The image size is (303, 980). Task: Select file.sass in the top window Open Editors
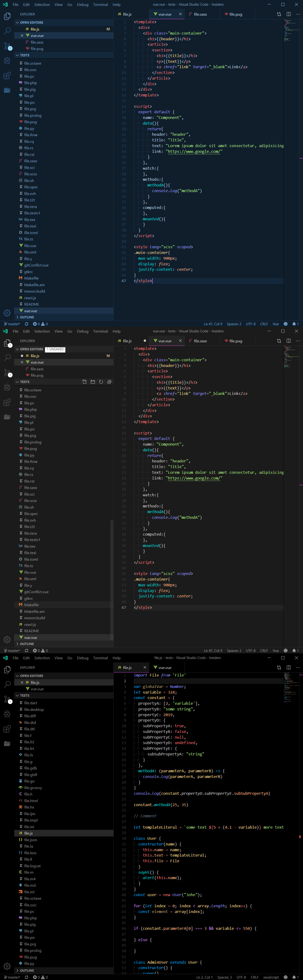(x=37, y=42)
